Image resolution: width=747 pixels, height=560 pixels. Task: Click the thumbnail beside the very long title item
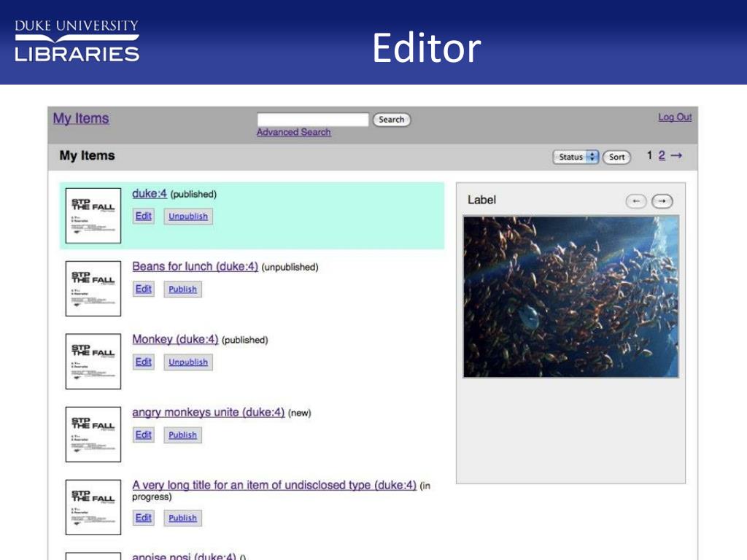93,507
